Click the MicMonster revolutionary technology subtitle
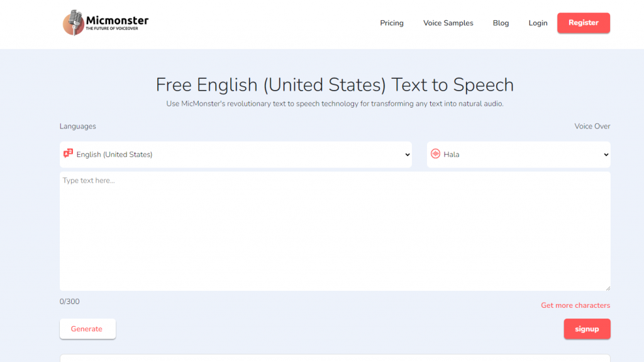The image size is (644, 362). click(x=335, y=104)
